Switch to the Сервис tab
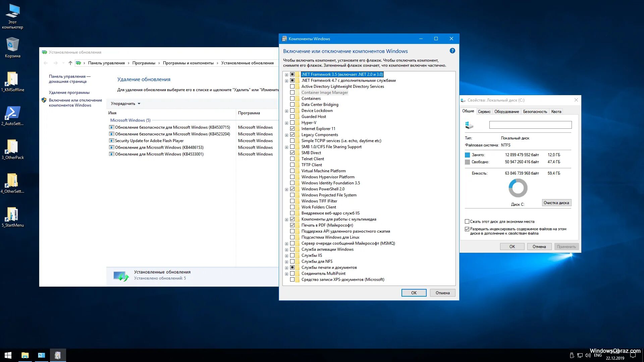 [484, 112]
